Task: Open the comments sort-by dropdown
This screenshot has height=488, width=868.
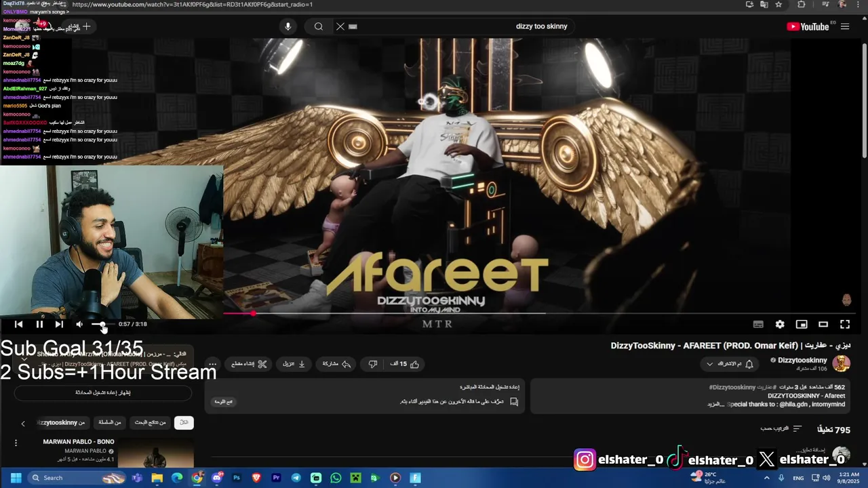Action: (x=781, y=428)
